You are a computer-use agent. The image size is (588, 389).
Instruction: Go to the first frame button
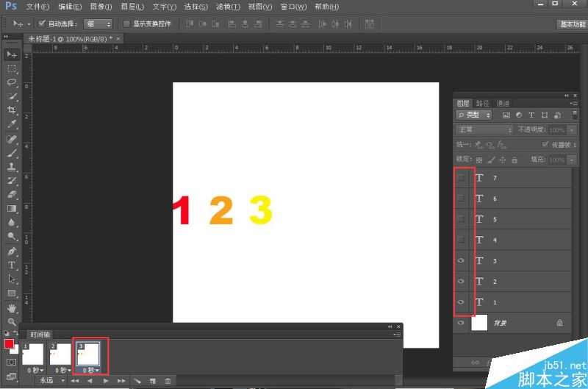point(75,381)
